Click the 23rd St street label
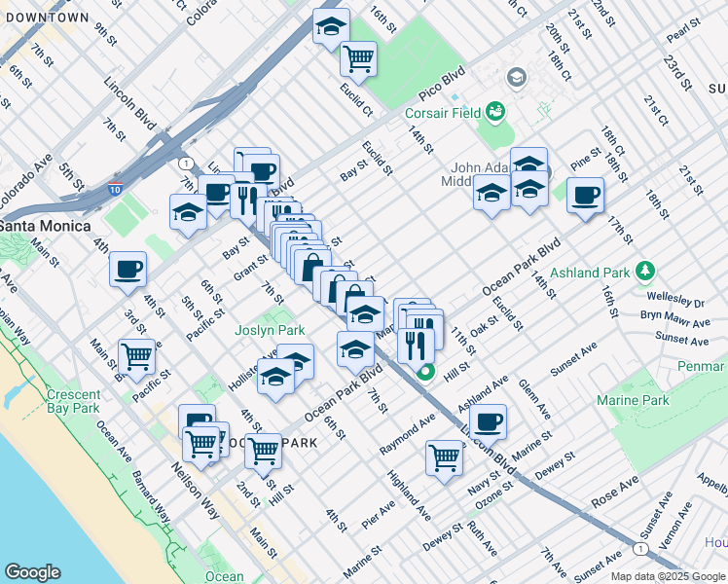The width and height of the screenshot is (728, 584). pyautogui.click(x=678, y=72)
